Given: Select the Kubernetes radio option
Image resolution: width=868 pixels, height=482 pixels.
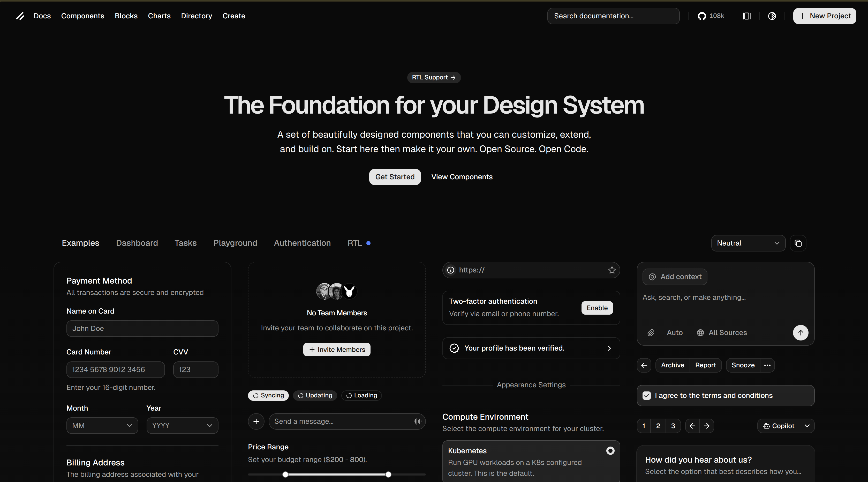Looking at the screenshot, I should [610, 451].
